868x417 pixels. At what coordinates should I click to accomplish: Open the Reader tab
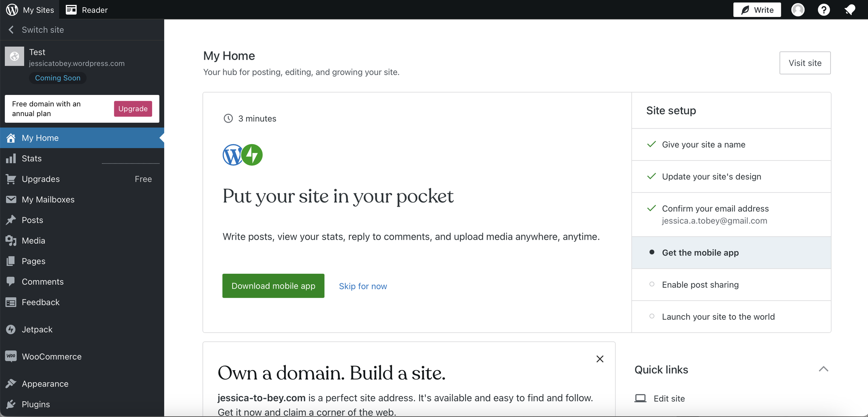click(x=87, y=9)
